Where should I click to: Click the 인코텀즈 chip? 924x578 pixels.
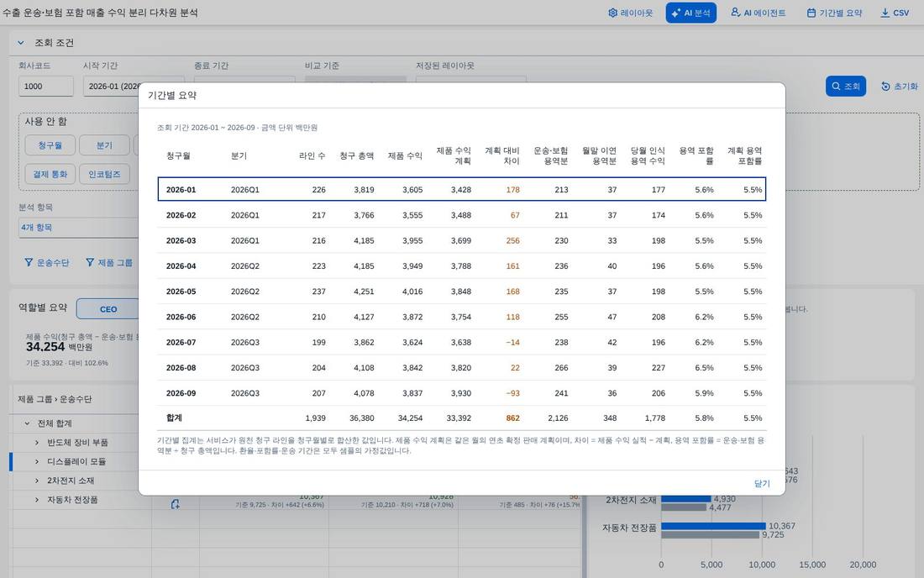tap(104, 174)
